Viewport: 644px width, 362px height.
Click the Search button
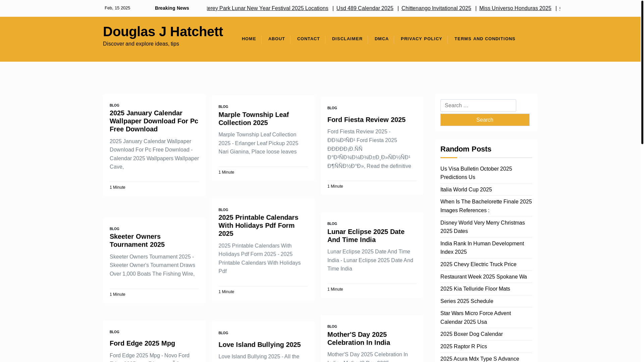(x=485, y=120)
